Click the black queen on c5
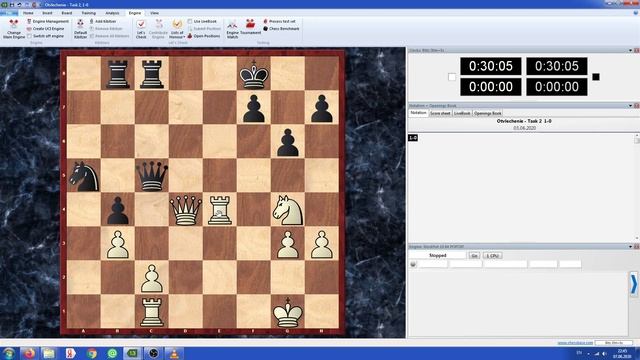Viewport: 640px width, 360px height. (x=152, y=176)
